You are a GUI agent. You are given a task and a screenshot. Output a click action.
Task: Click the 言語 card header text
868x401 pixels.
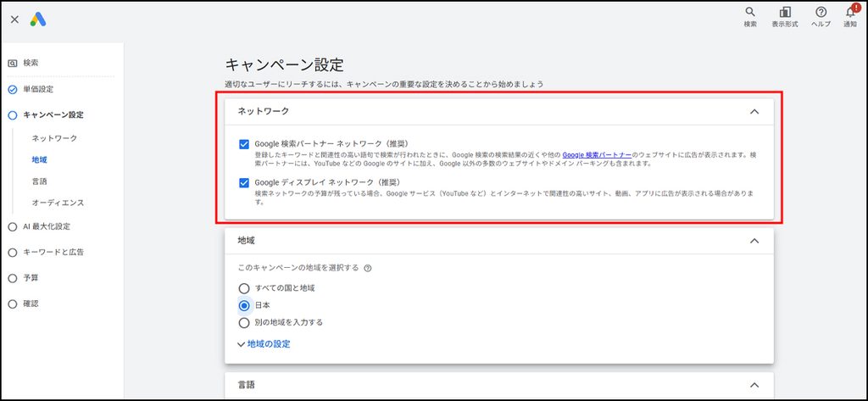(x=247, y=385)
